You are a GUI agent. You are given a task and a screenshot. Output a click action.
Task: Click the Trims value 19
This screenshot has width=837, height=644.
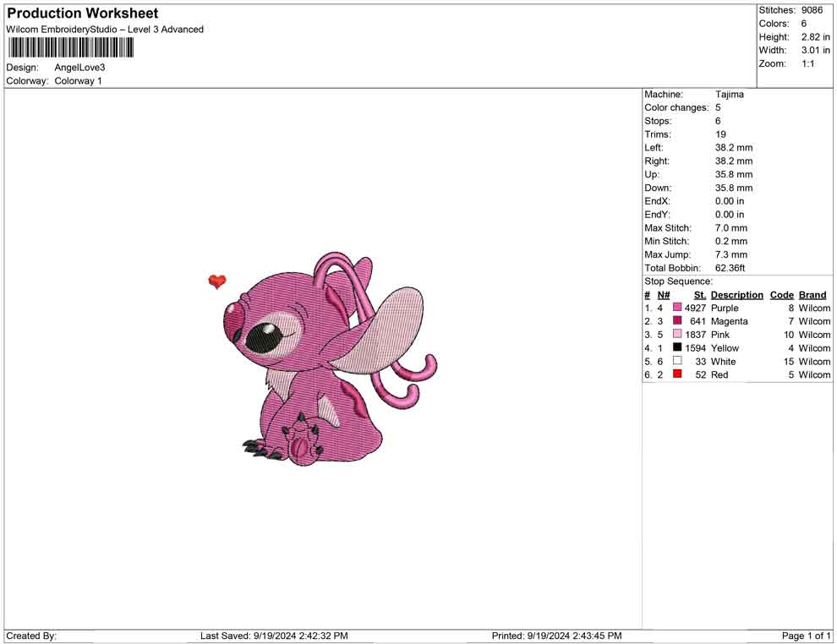point(720,134)
